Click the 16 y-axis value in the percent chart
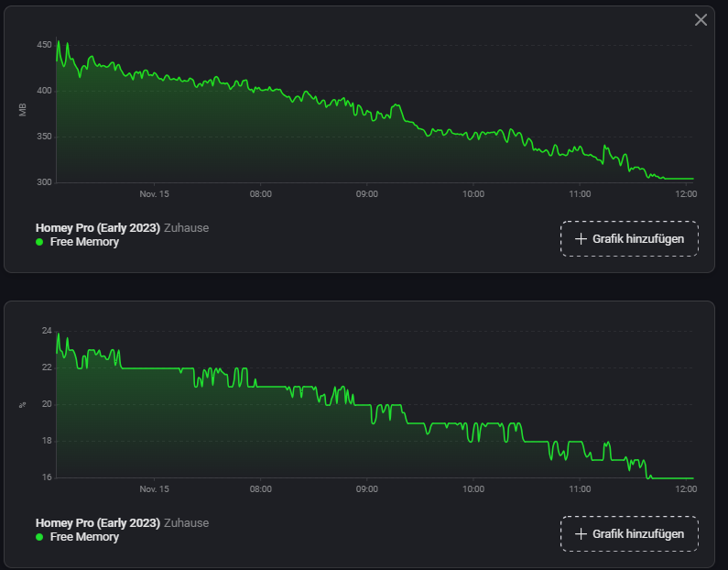728x570 pixels. point(47,477)
